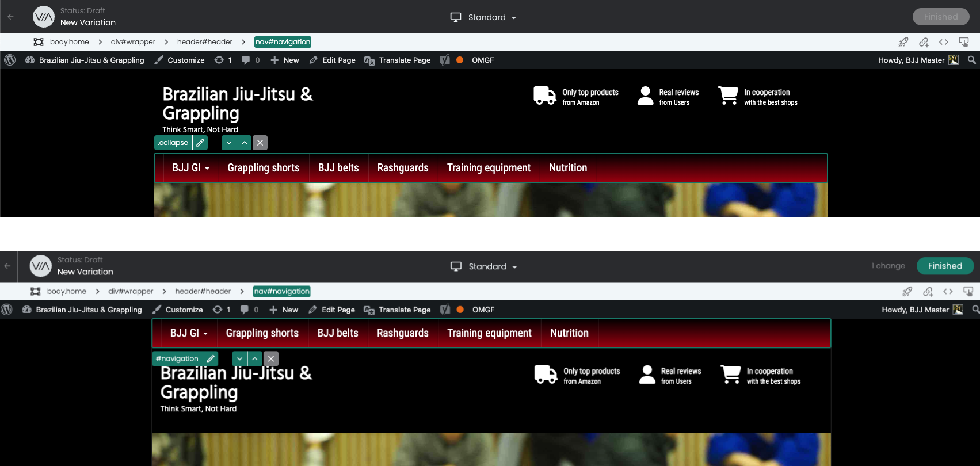The width and height of the screenshot is (980, 466).
Task: Click the pencil edit icon beside the .collapse tag
Action: click(200, 143)
